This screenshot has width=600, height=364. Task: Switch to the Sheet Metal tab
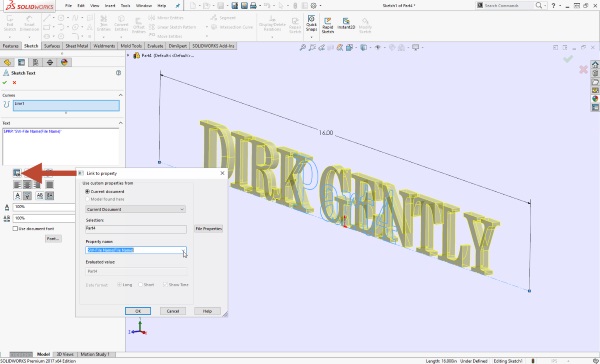77,46
